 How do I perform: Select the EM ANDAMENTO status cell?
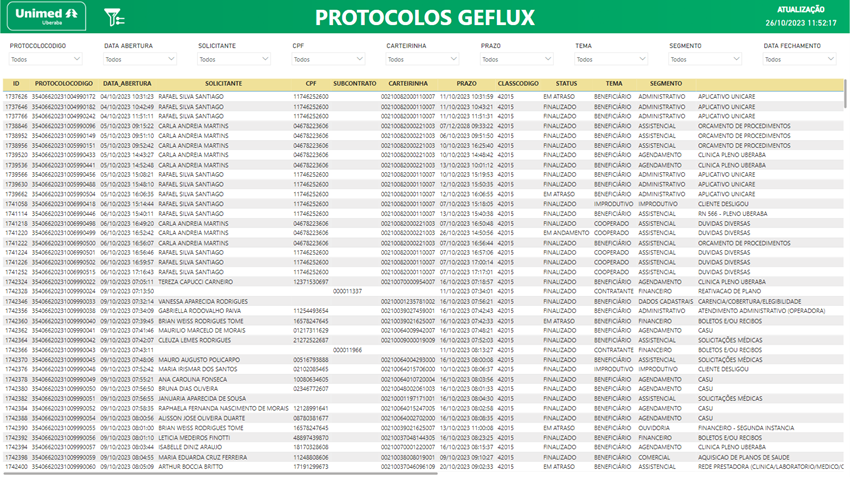pos(566,233)
